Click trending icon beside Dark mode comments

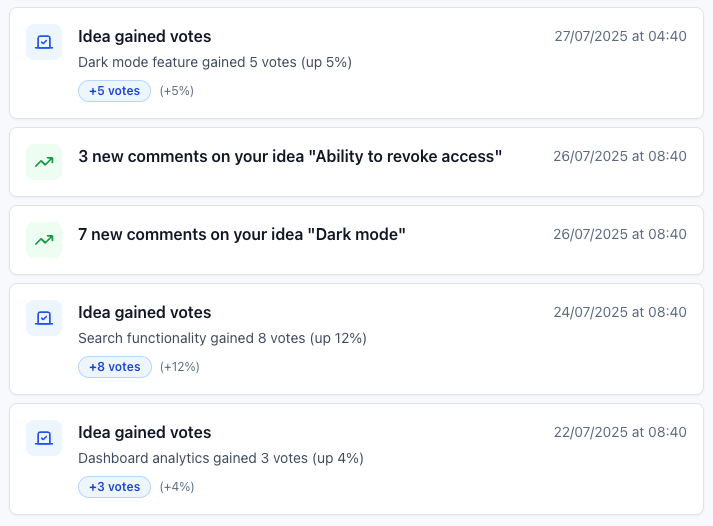44,240
